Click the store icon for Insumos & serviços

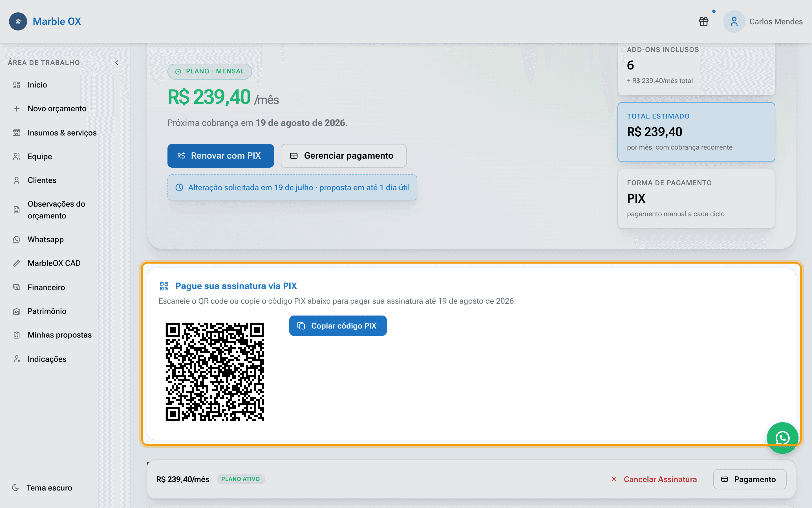(x=17, y=133)
